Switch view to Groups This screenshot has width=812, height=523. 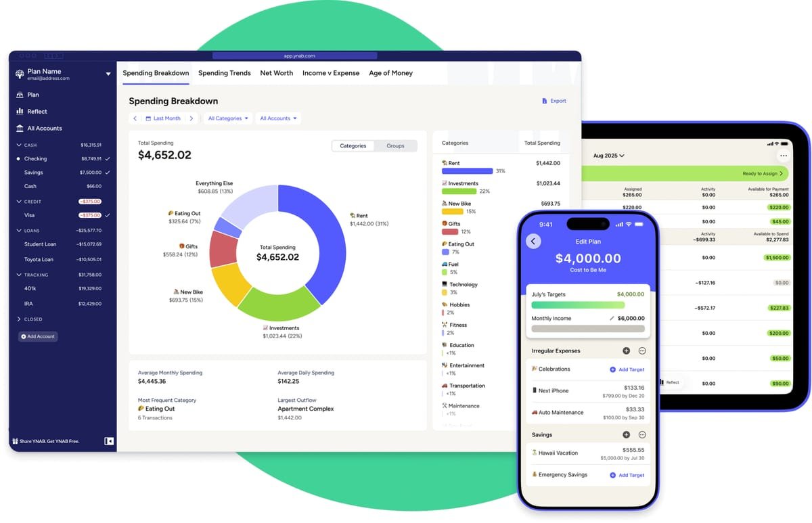[x=395, y=145]
